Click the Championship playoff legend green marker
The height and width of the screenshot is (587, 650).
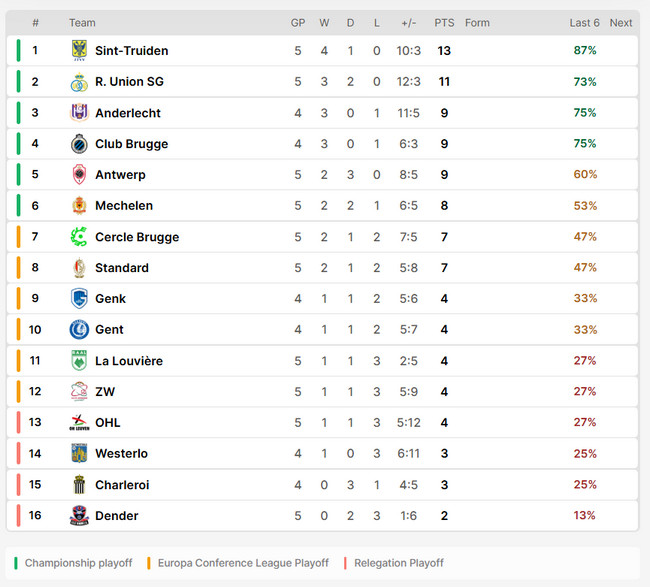(x=17, y=563)
